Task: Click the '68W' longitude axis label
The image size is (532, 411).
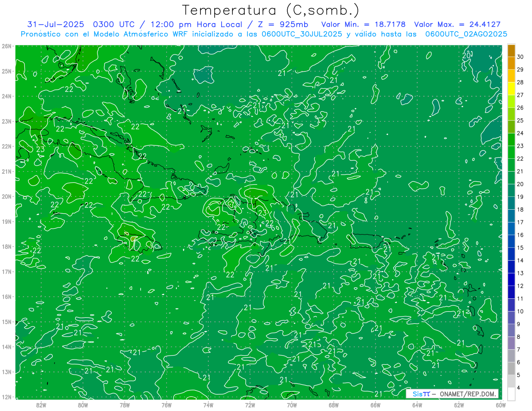Action: [x=334, y=404]
